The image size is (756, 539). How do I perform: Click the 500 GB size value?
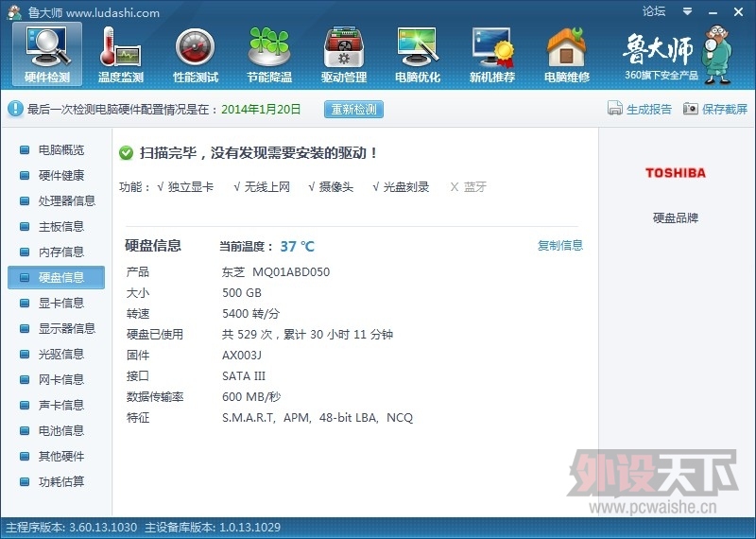[242, 293]
